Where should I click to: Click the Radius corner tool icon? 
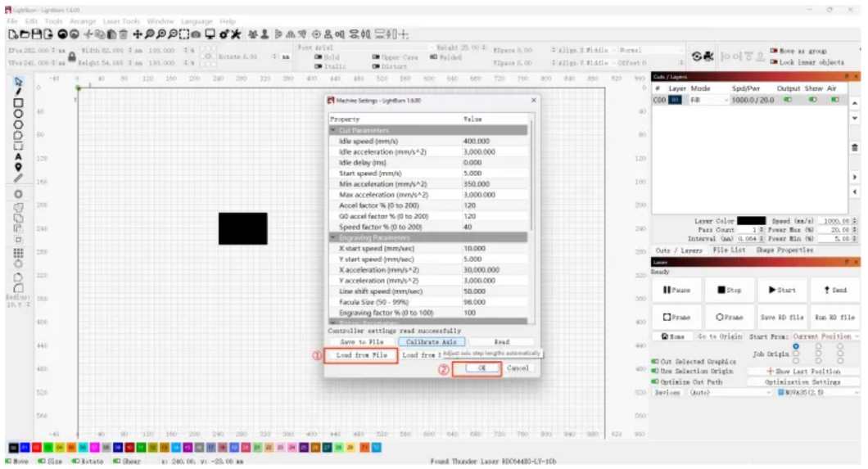click(18, 287)
